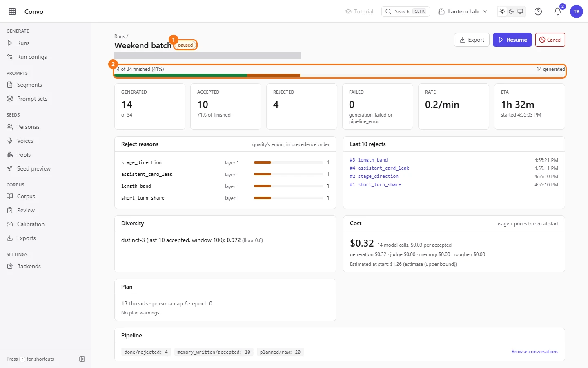Click Browse conversations link
Screen dimensions: 588x368
click(x=535, y=352)
